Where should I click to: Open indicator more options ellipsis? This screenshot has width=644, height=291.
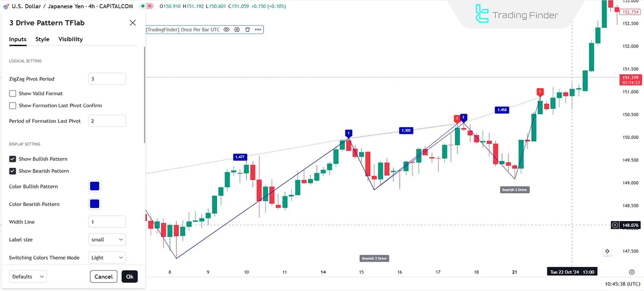pyautogui.click(x=258, y=30)
